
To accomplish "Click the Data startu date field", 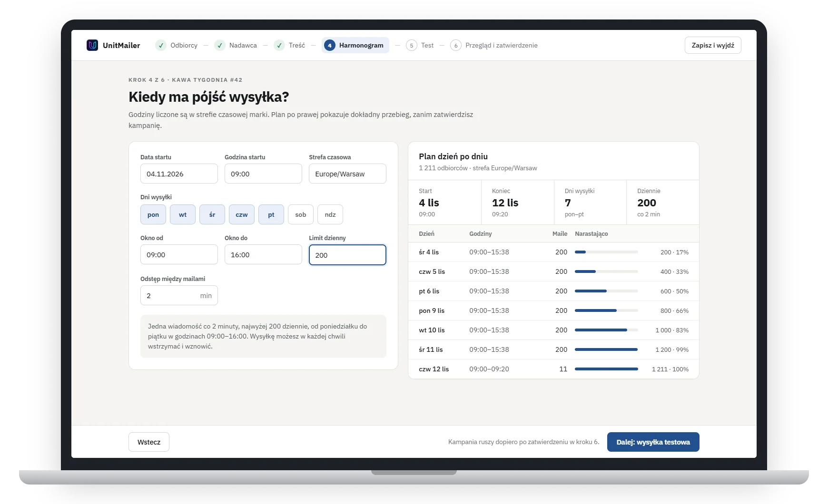I will coord(179,174).
